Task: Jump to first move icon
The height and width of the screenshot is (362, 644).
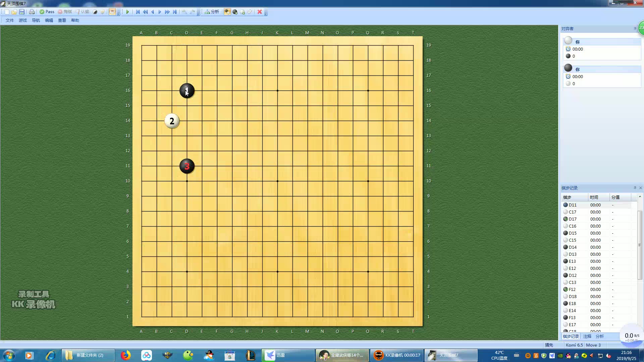Action: [138, 12]
